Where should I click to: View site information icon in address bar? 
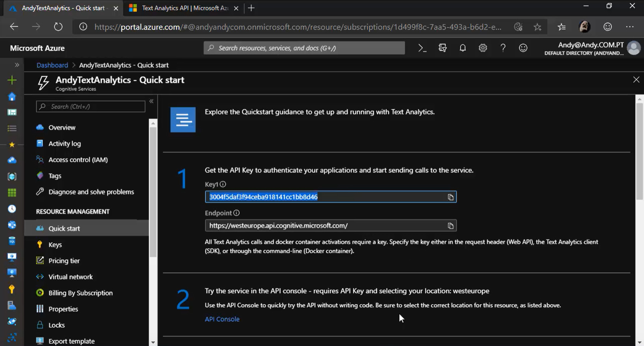click(x=83, y=27)
